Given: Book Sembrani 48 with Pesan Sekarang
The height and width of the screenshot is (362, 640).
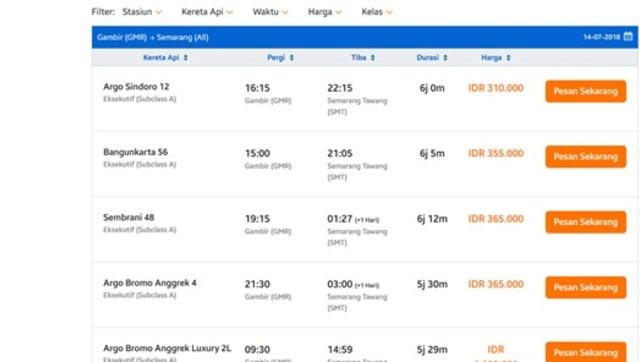Looking at the screenshot, I should (x=586, y=222).
